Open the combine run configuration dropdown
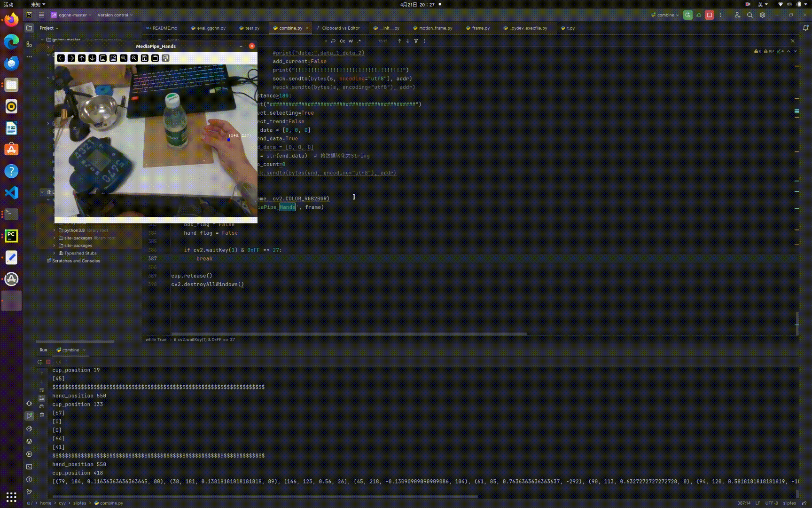 (665, 15)
